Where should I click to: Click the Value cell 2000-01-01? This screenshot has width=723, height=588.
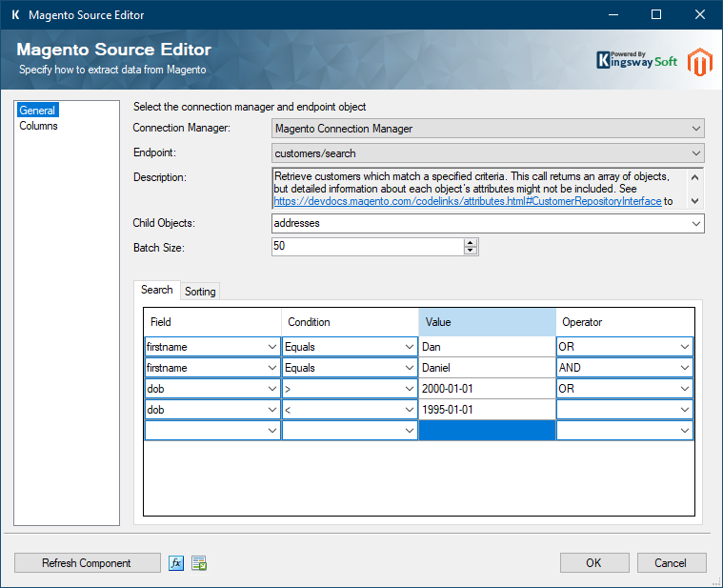pyautogui.click(x=487, y=389)
